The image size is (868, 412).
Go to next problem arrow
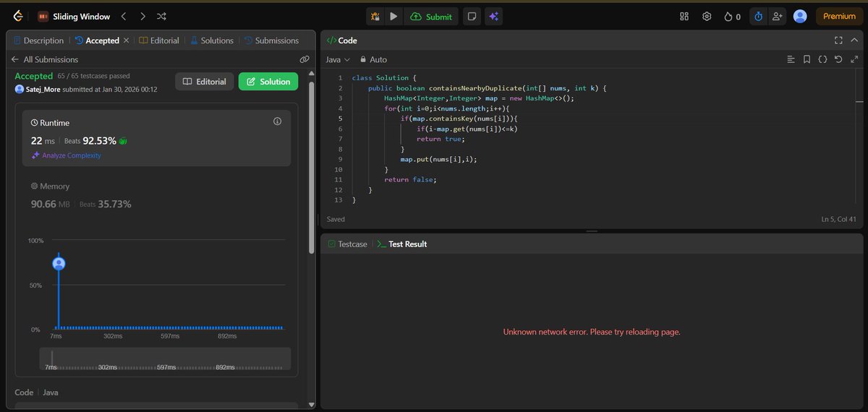(142, 16)
